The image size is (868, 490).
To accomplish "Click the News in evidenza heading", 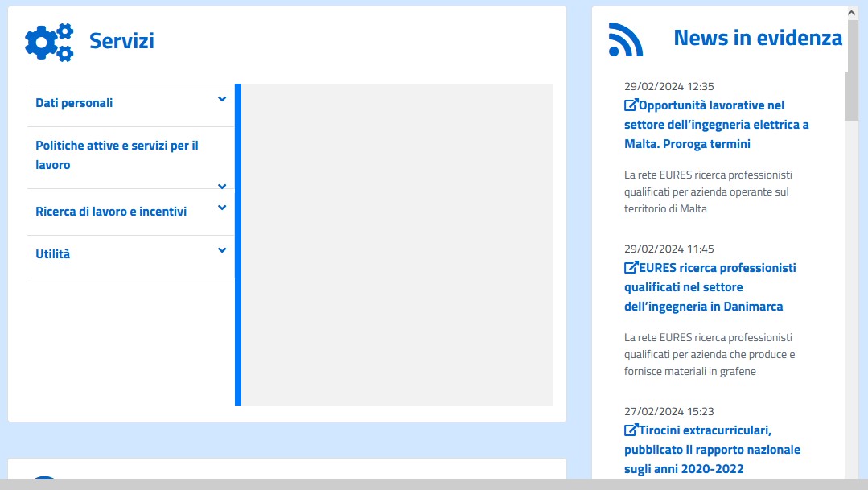I will point(758,38).
